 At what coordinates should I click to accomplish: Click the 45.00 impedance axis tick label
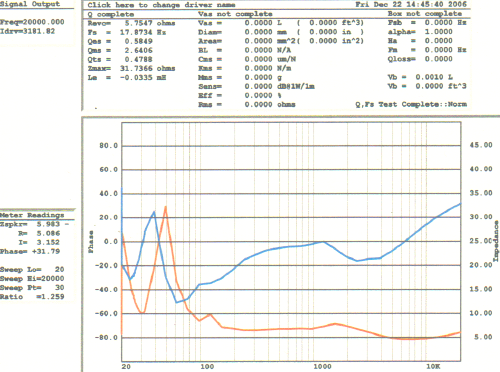tap(481, 145)
